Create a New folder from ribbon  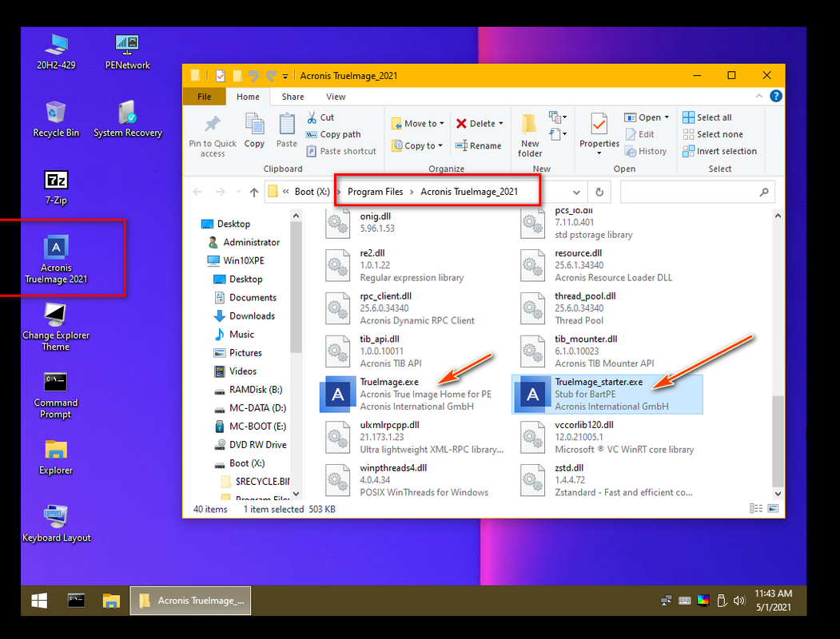[530, 136]
